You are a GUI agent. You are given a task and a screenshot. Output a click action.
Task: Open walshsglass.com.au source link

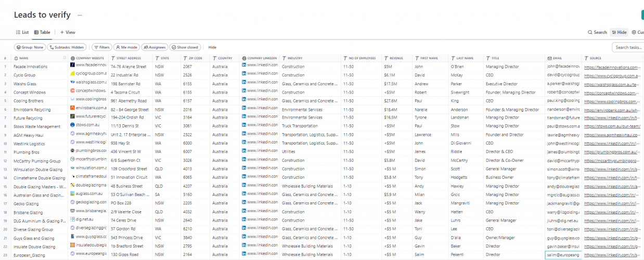point(612,84)
